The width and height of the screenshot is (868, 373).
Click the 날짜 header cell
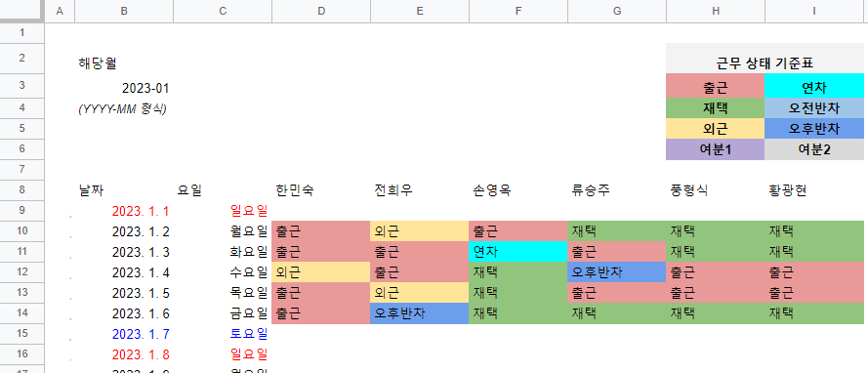pos(124,190)
